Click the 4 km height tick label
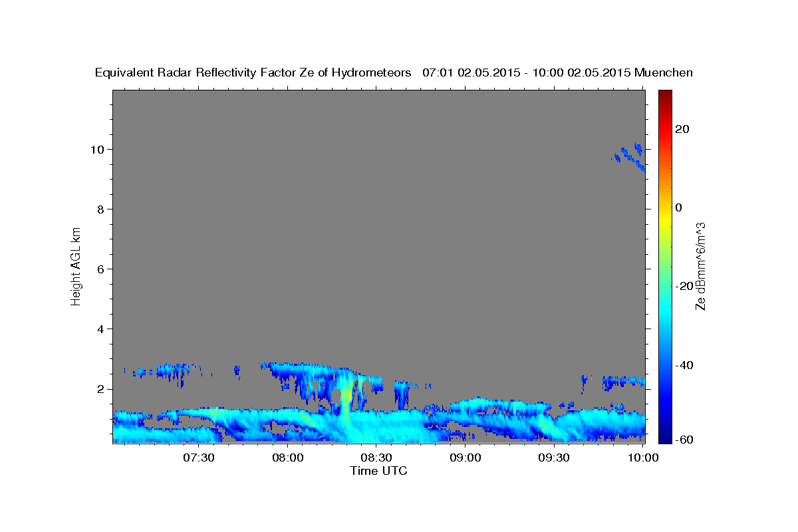798x532 pixels. pyautogui.click(x=101, y=329)
